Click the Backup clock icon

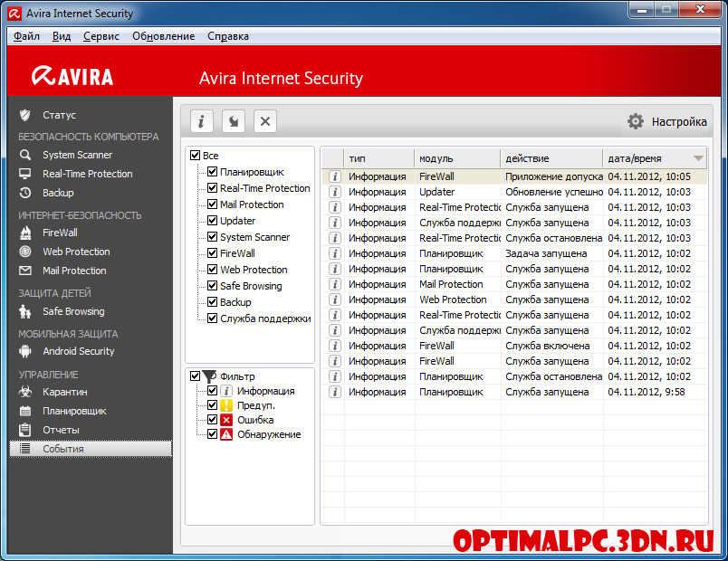point(25,193)
